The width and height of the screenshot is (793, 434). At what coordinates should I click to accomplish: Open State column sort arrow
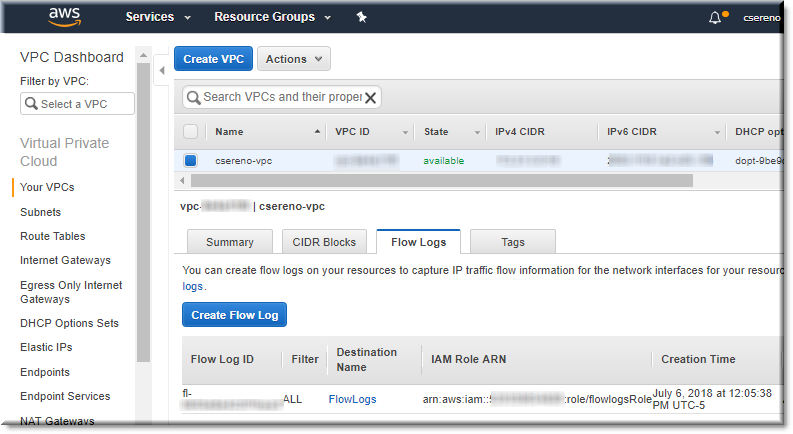click(x=477, y=133)
